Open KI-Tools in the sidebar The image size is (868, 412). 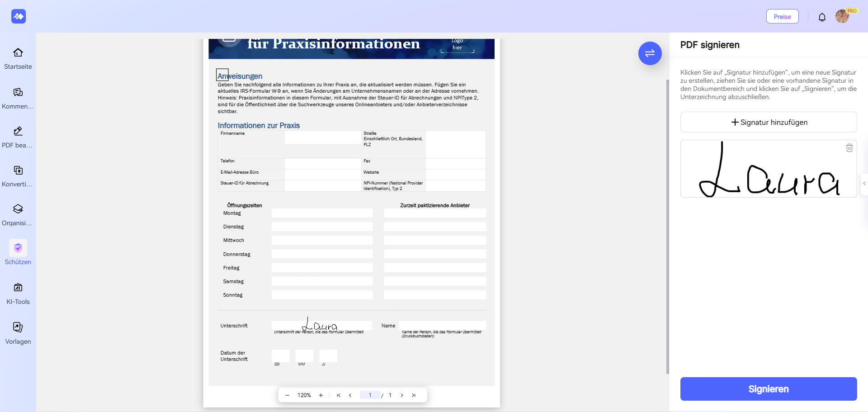(18, 294)
